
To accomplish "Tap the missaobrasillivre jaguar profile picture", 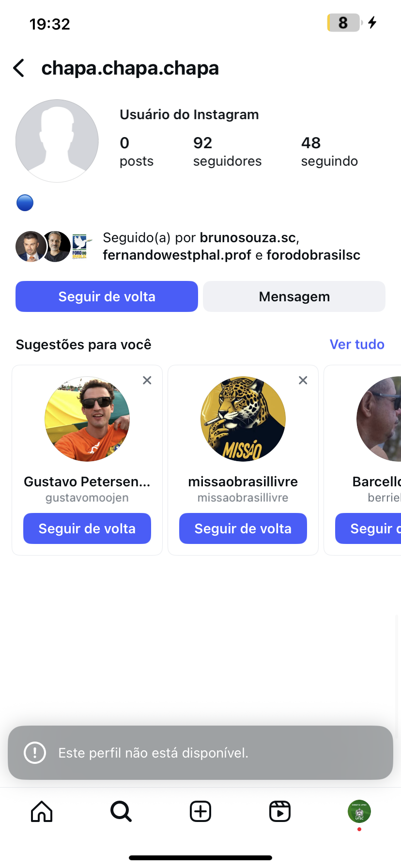I will point(243,419).
